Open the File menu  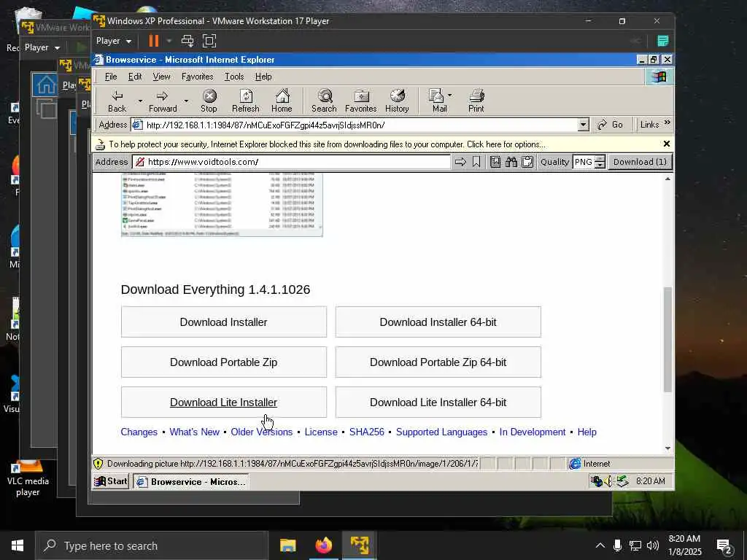[x=111, y=77]
